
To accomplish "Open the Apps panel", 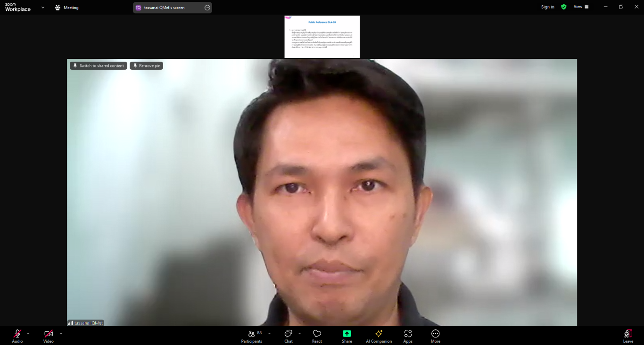I will coord(408,336).
